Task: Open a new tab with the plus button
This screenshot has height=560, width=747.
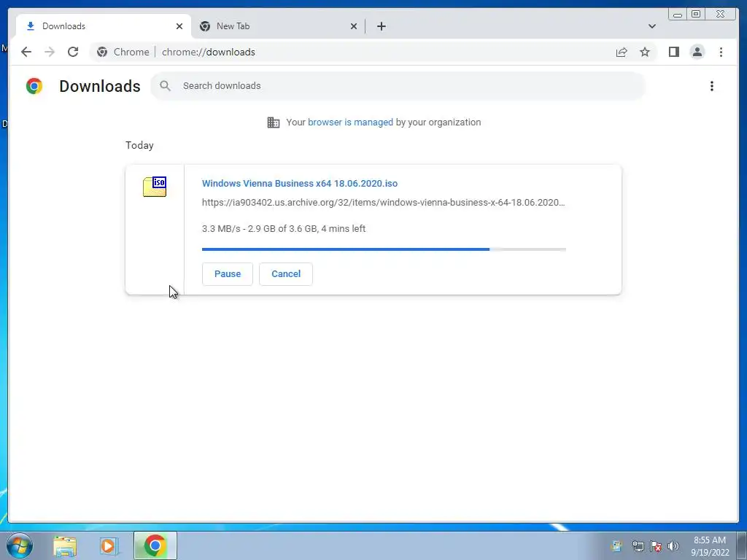Action: pos(381,26)
